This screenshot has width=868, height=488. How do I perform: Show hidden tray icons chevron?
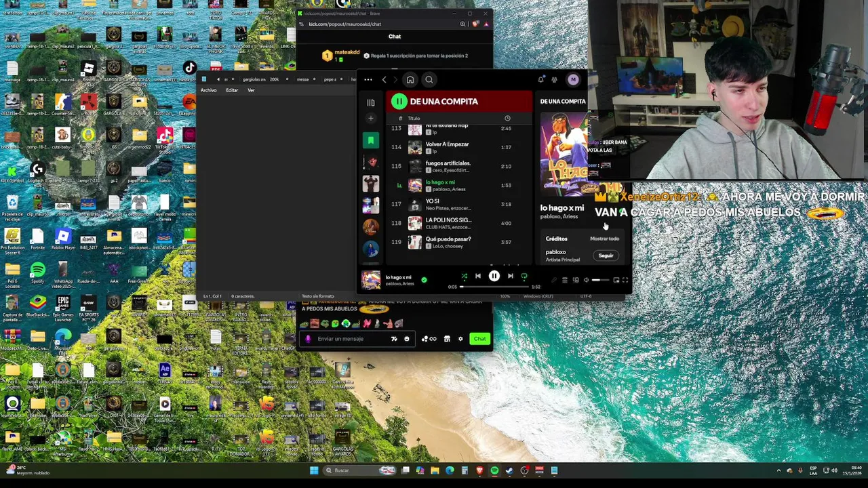778,470
